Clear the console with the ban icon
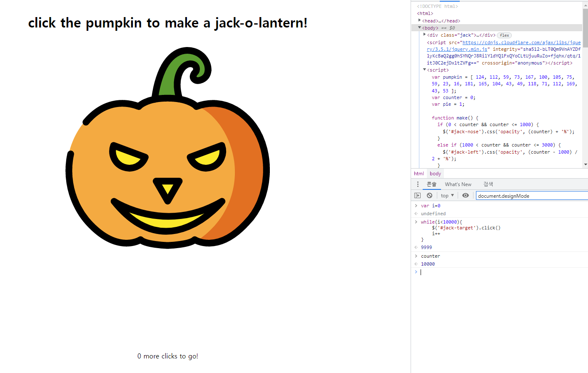The width and height of the screenshot is (588, 373). coord(429,196)
